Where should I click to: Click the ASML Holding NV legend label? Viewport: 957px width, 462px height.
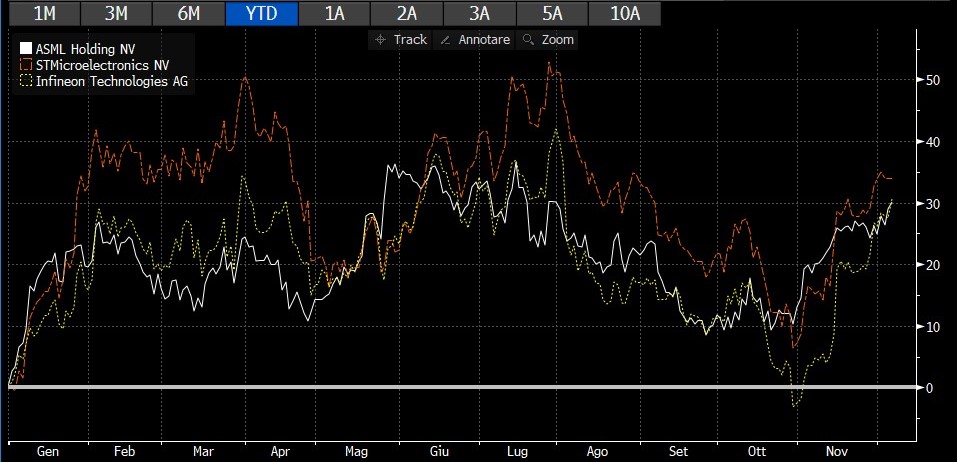click(x=88, y=48)
